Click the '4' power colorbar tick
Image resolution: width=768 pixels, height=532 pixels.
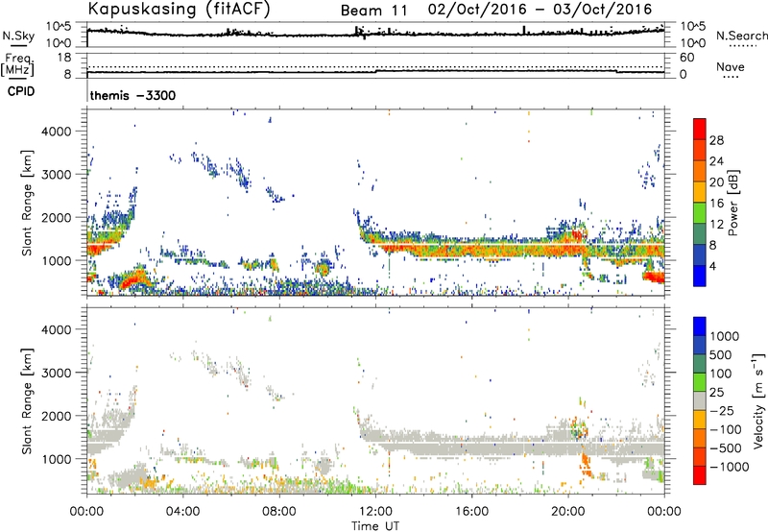pyautogui.click(x=713, y=266)
